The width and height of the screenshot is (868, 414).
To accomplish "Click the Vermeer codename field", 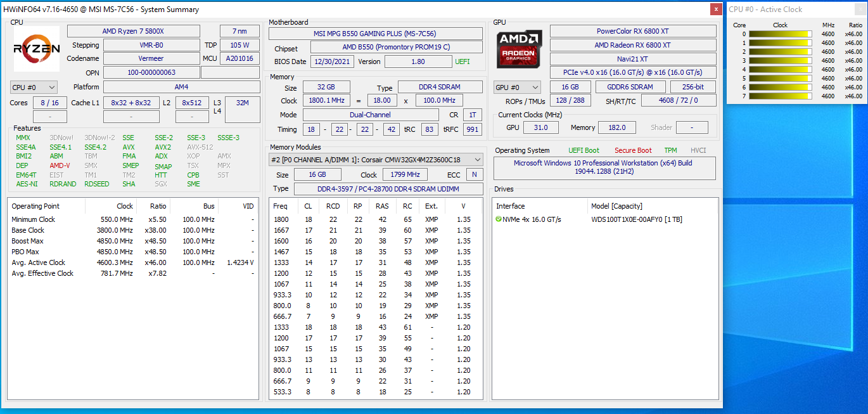I will pyautogui.click(x=151, y=59).
